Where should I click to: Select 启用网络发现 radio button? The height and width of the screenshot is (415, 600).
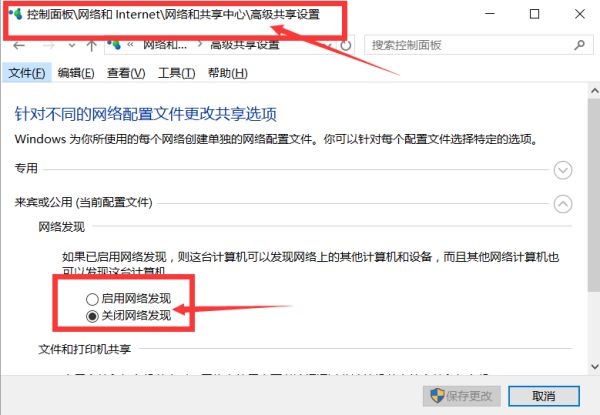(x=92, y=299)
